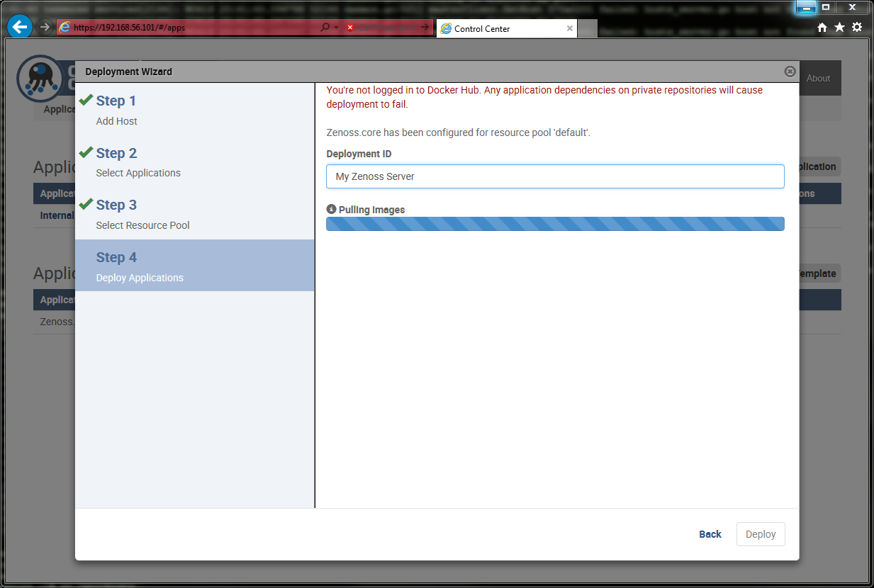Open the browser Home page icon
The height and width of the screenshot is (588, 874).
point(822,27)
